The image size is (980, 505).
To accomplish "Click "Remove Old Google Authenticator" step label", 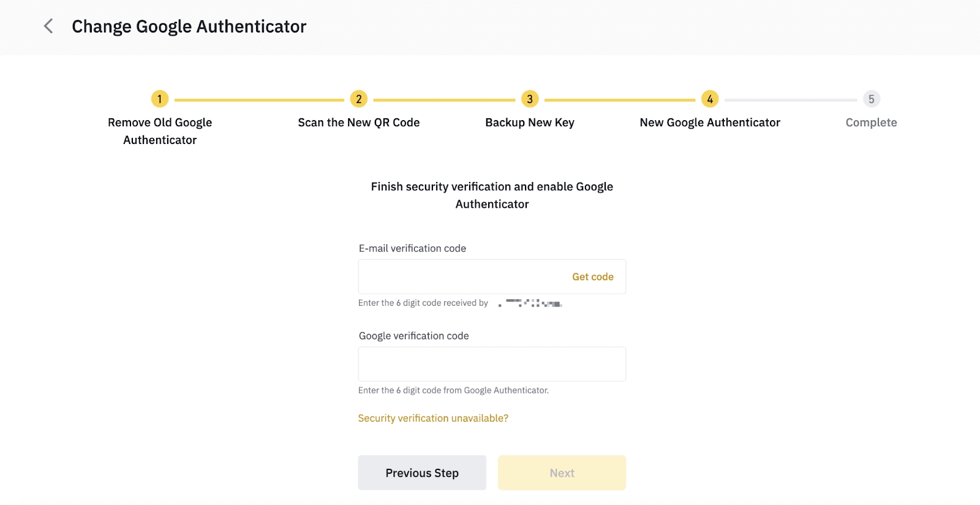I will click(x=160, y=131).
